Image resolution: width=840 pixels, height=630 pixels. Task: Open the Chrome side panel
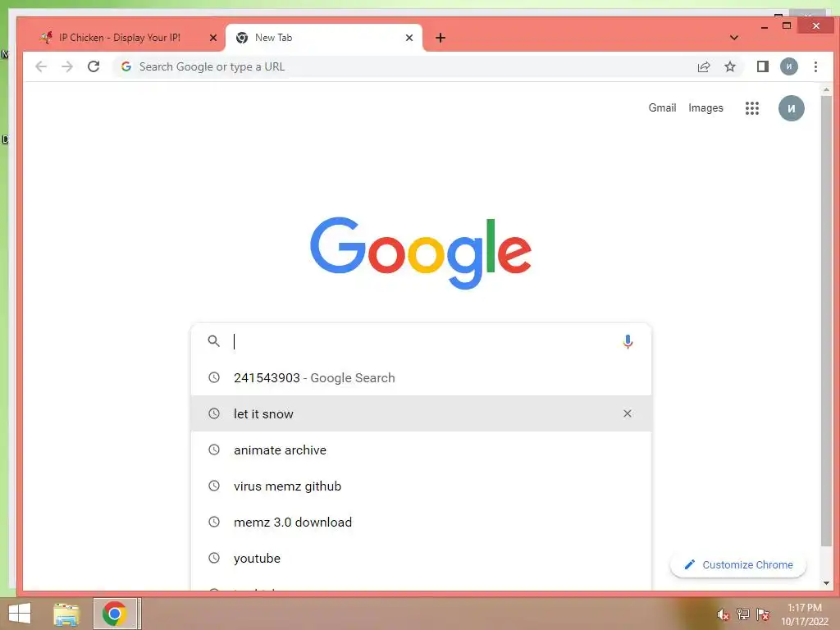(762, 66)
